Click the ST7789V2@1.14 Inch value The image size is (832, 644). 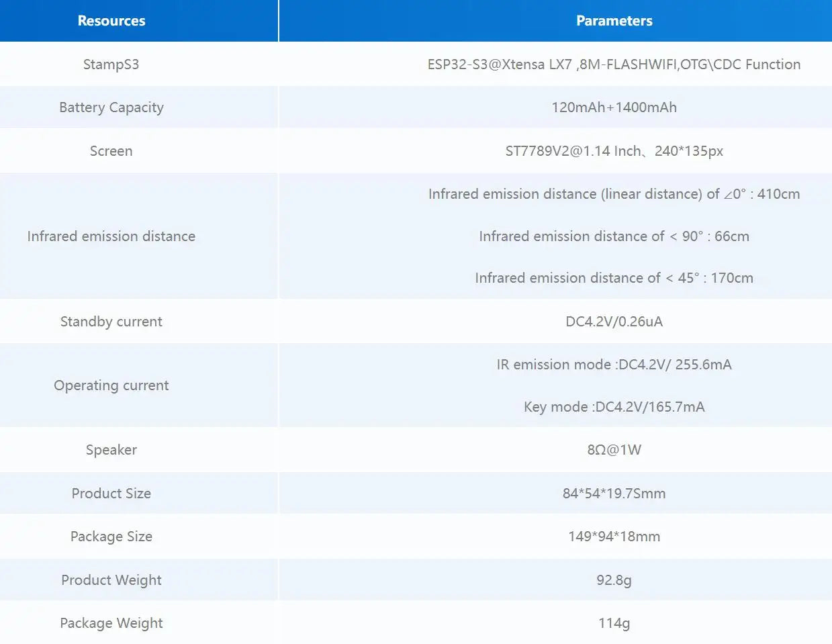(x=614, y=151)
